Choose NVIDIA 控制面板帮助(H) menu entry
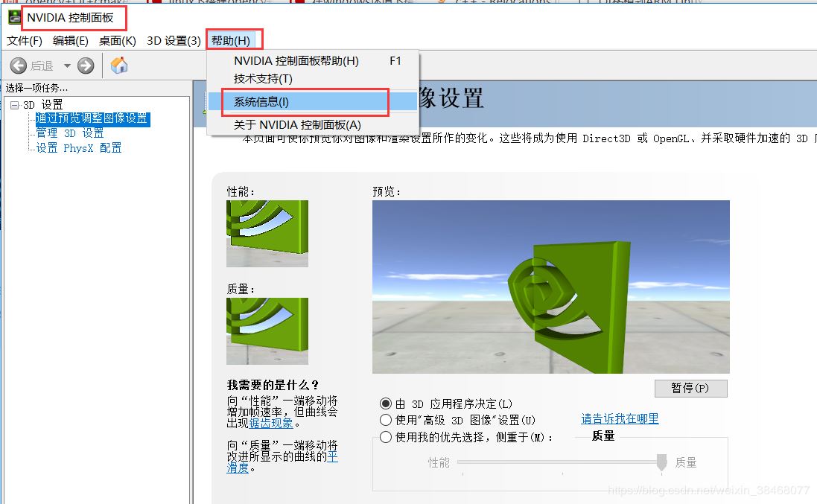 click(313, 61)
